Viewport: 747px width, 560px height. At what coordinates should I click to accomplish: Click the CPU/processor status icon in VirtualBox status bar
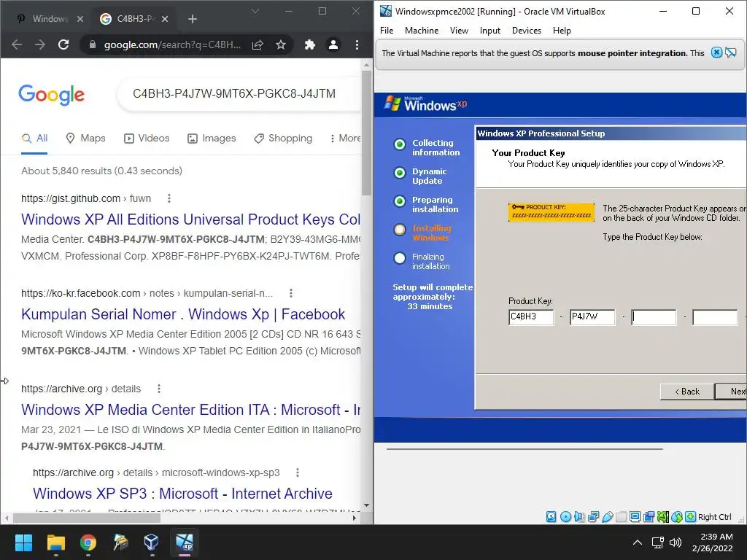[x=662, y=517]
